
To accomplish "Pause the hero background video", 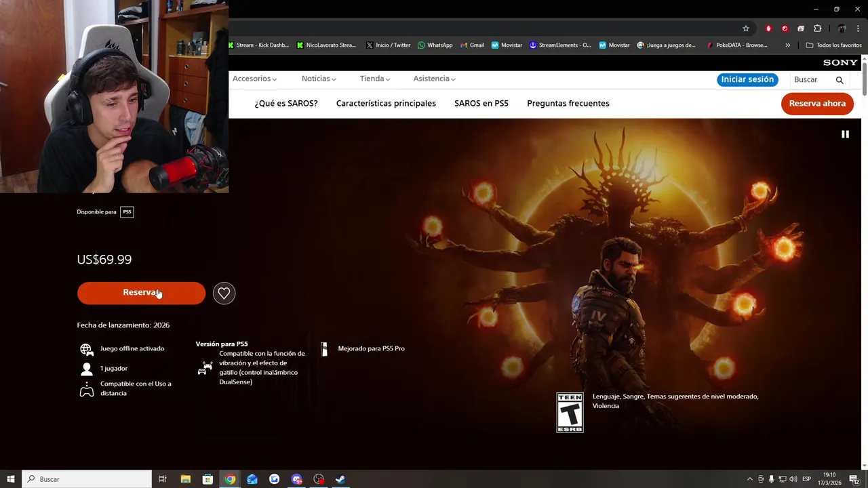I will tap(845, 134).
